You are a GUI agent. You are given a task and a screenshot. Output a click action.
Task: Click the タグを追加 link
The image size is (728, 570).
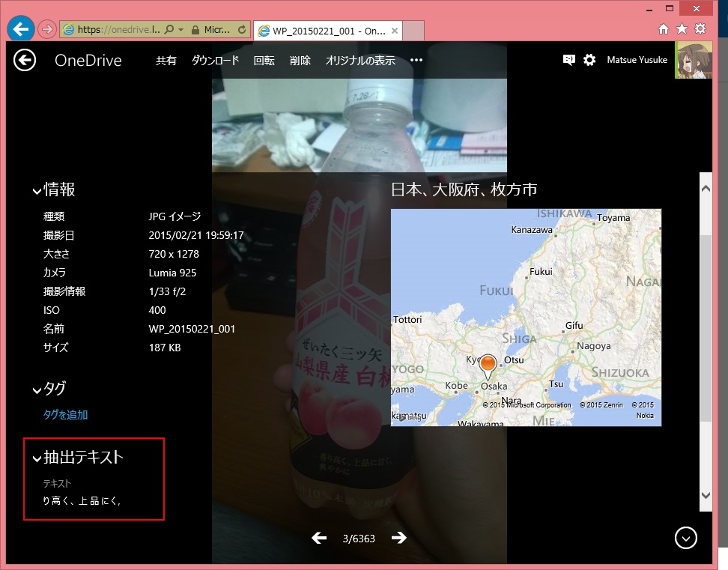[66, 414]
